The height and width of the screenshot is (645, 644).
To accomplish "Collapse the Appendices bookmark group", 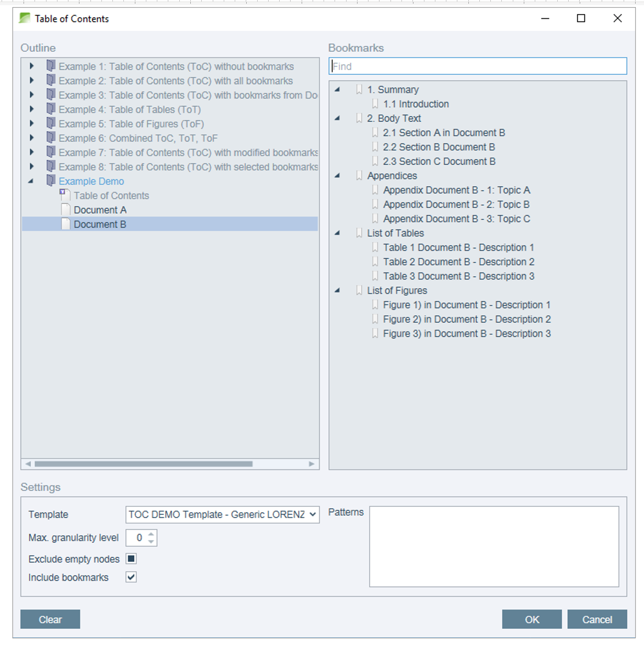I will pos(338,176).
